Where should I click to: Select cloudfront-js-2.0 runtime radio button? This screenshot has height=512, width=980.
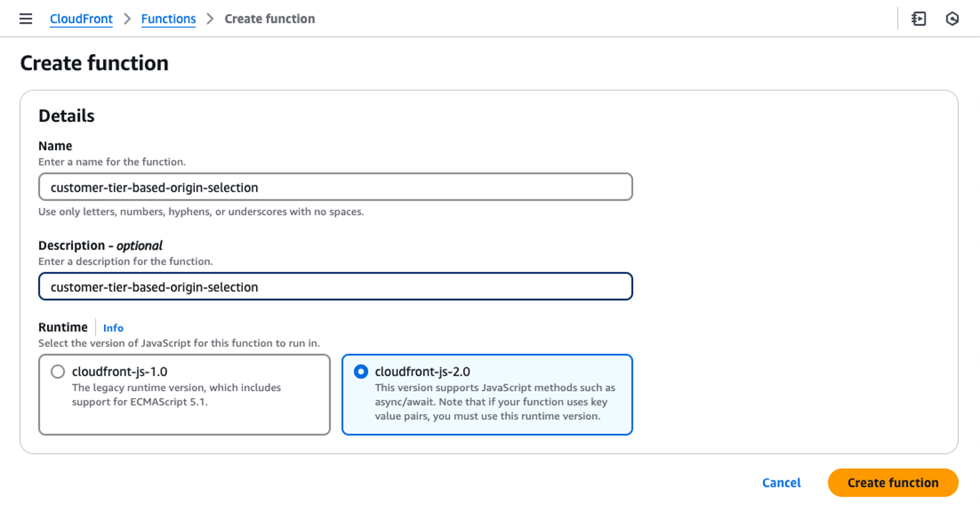[x=361, y=372]
